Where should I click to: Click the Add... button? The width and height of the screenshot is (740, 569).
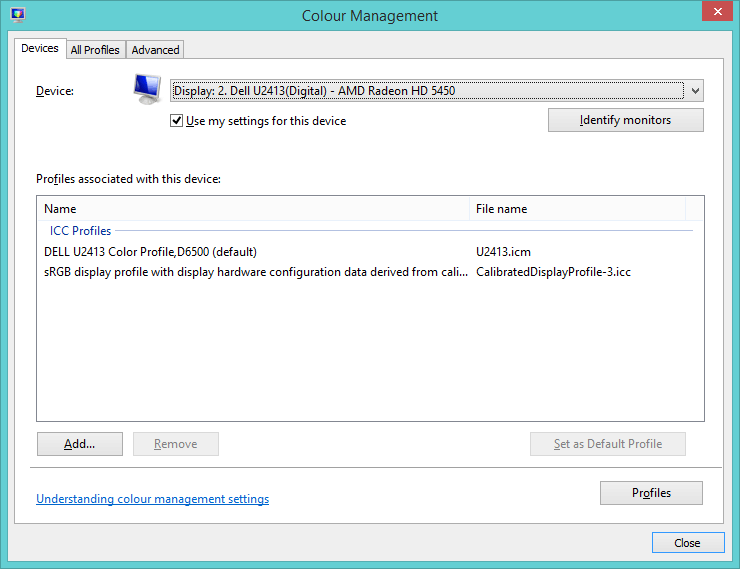point(79,444)
